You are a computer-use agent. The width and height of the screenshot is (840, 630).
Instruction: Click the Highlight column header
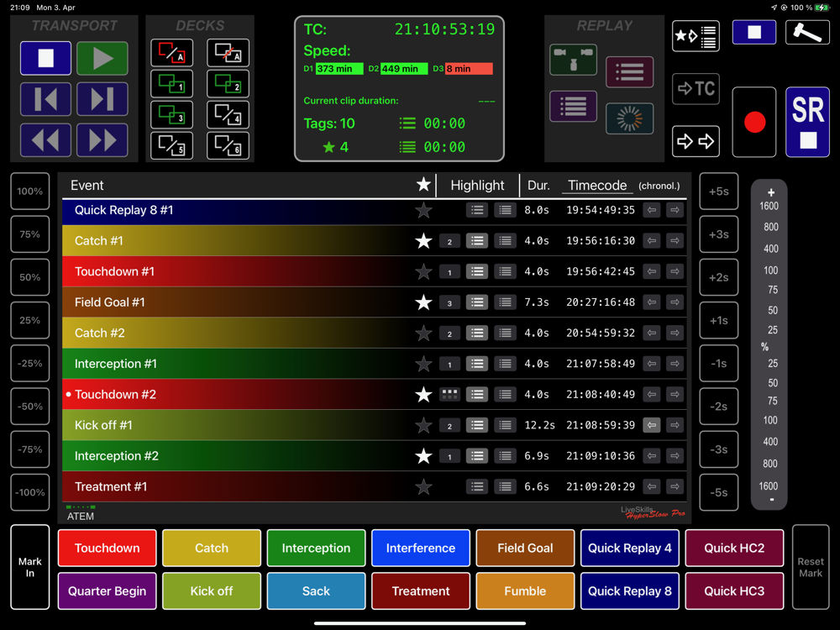[x=477, y=186]
